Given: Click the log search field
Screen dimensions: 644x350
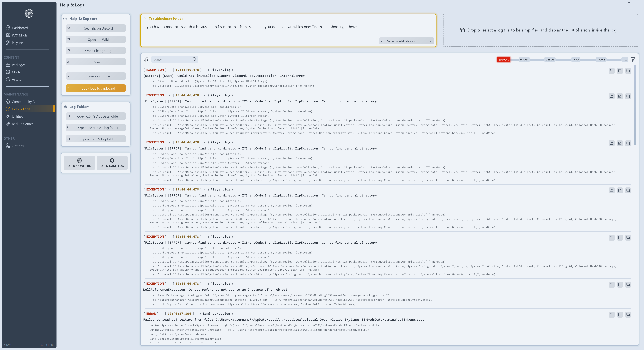Looking at the screenshot, I should click(x=173, y=60).
